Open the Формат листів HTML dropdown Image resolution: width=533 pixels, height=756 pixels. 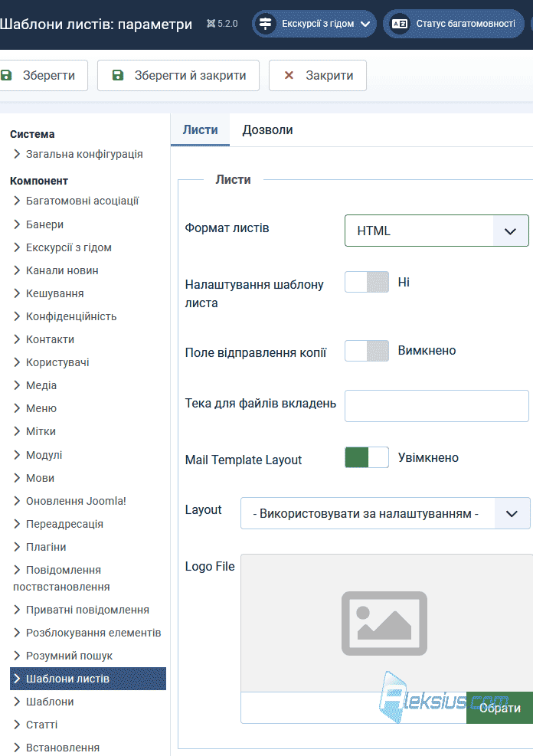pyautogui.click(x=437, y=231)
